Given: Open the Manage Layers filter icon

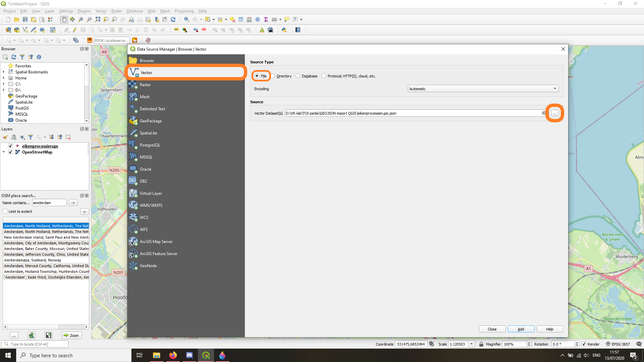Looking at the screenshot, I should coord(31,137).
